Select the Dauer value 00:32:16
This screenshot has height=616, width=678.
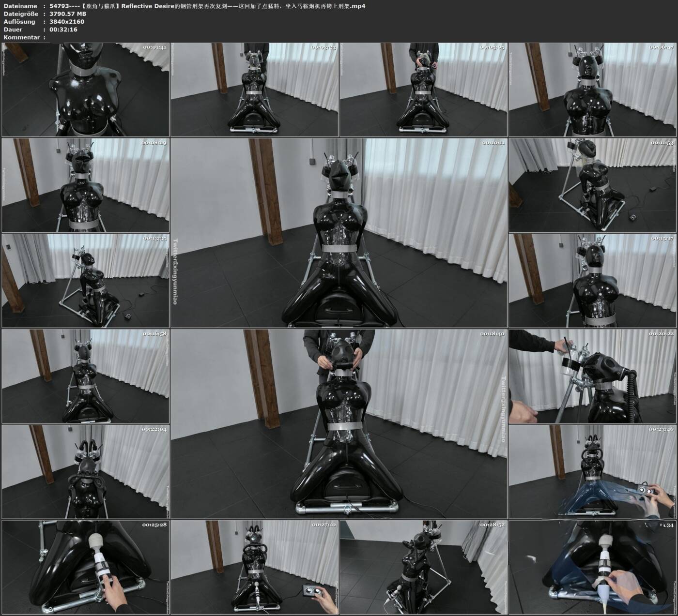[63, 29]
